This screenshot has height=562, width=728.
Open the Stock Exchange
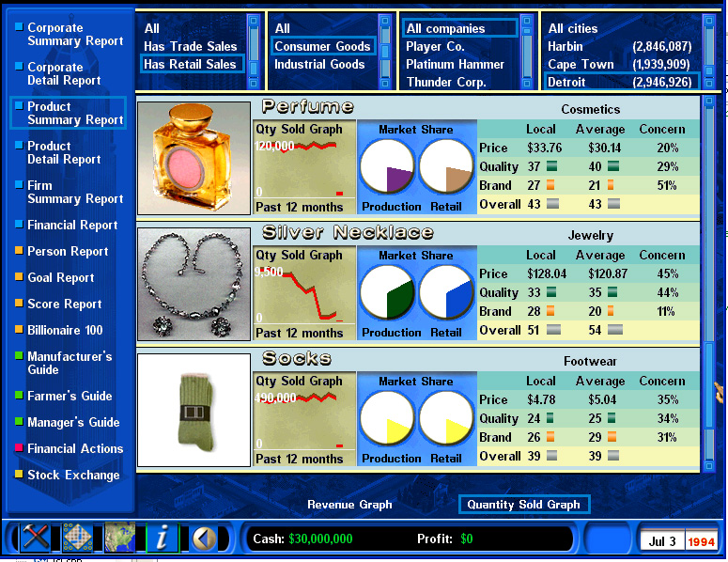[x=73, y=476]
